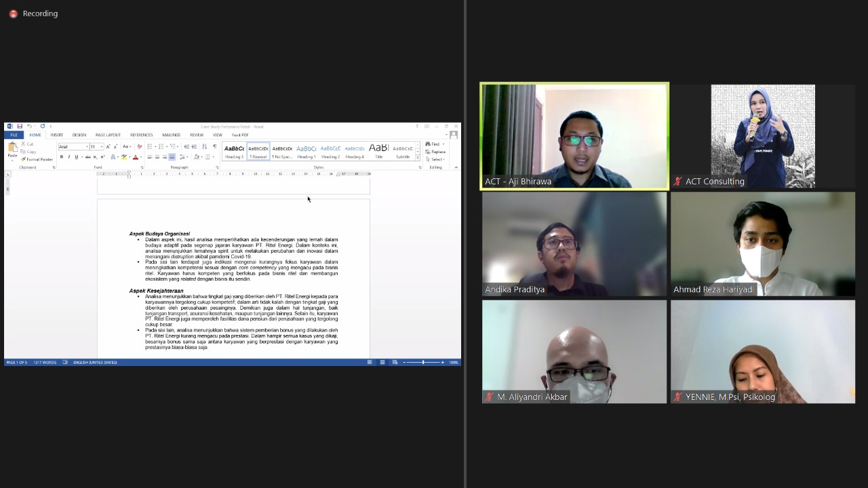
Task: Click the Clear All Formatting icon
Action: click(140, 146)
